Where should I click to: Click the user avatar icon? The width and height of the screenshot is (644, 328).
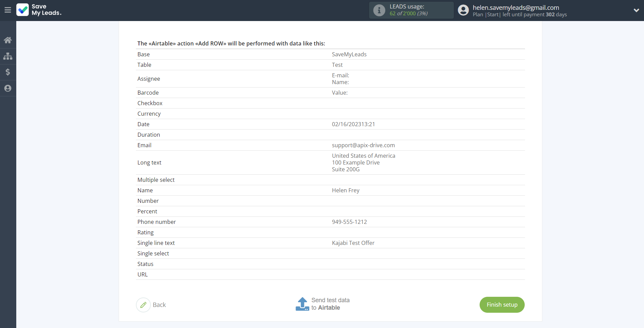463,10
